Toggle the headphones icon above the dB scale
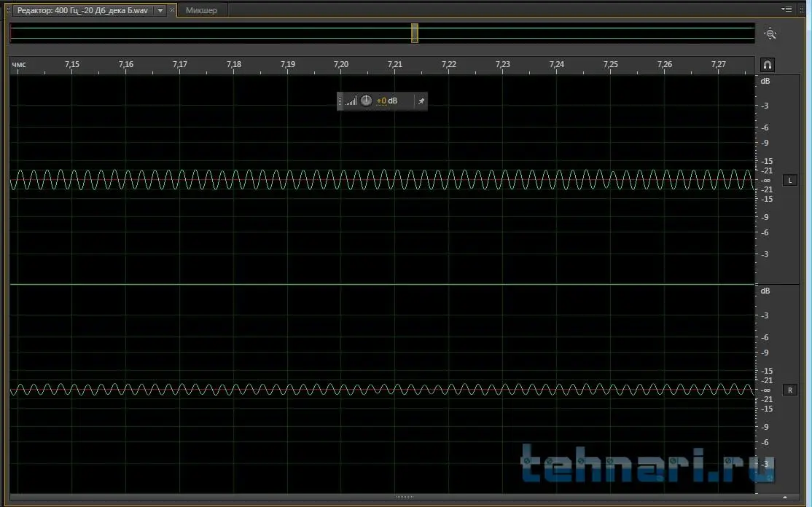Image resolution: width=812 pixels, height=507 pixels. (767, 65)
